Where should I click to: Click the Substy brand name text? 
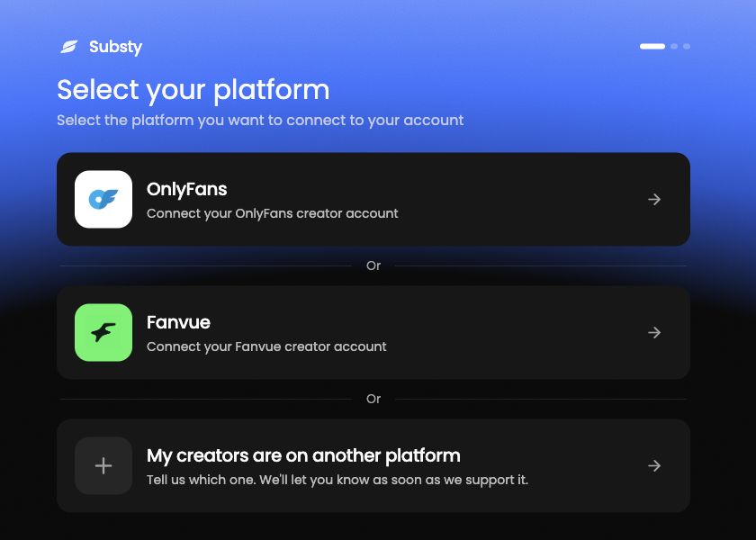(115, 47)
